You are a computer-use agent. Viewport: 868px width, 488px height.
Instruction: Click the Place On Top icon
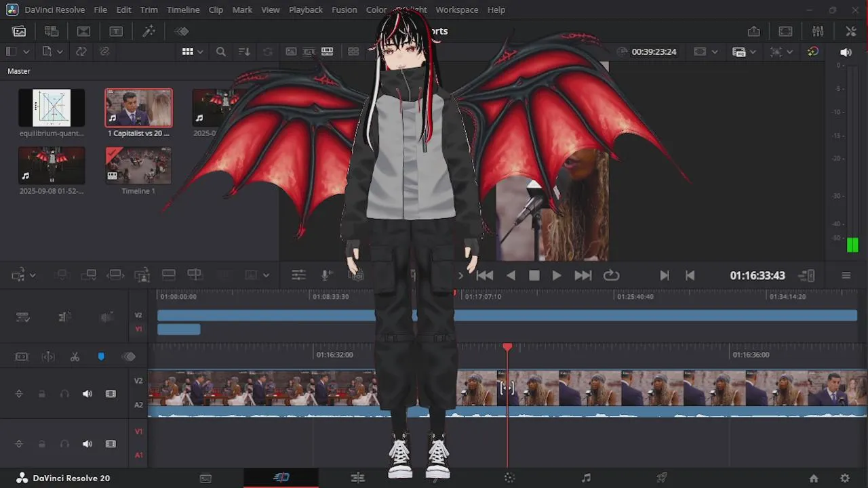pyautogui.click(x=168, y=274)
